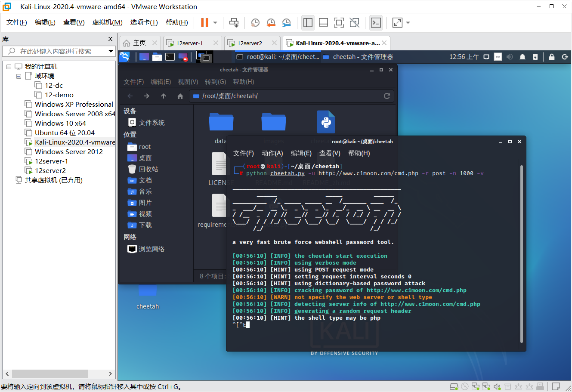Screen dimensions: 572x392
Task: Open the power options dropdown next to pause
Action: coord(215,22)
